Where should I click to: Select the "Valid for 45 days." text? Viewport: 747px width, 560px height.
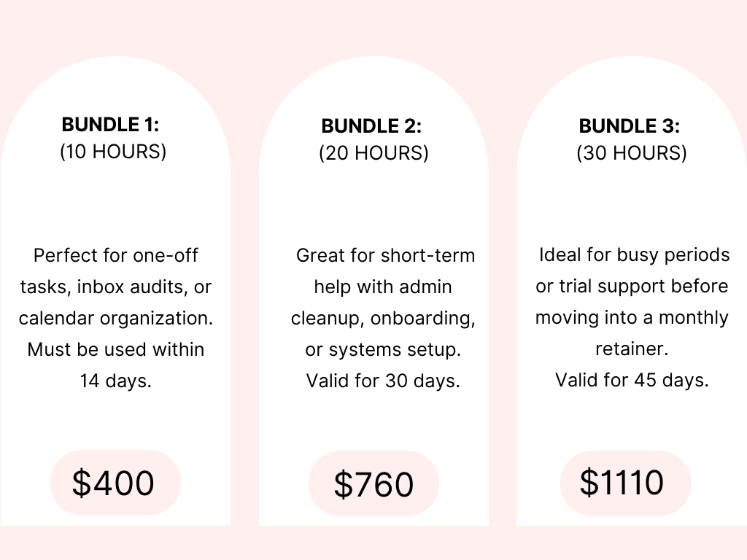click(632, 380)
